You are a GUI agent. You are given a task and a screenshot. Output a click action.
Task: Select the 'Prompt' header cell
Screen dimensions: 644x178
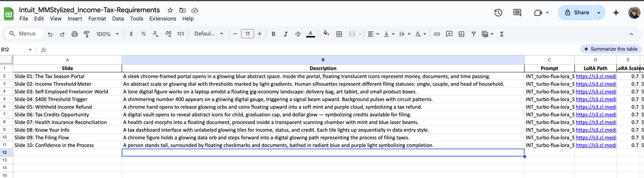[x=549, y=68]
